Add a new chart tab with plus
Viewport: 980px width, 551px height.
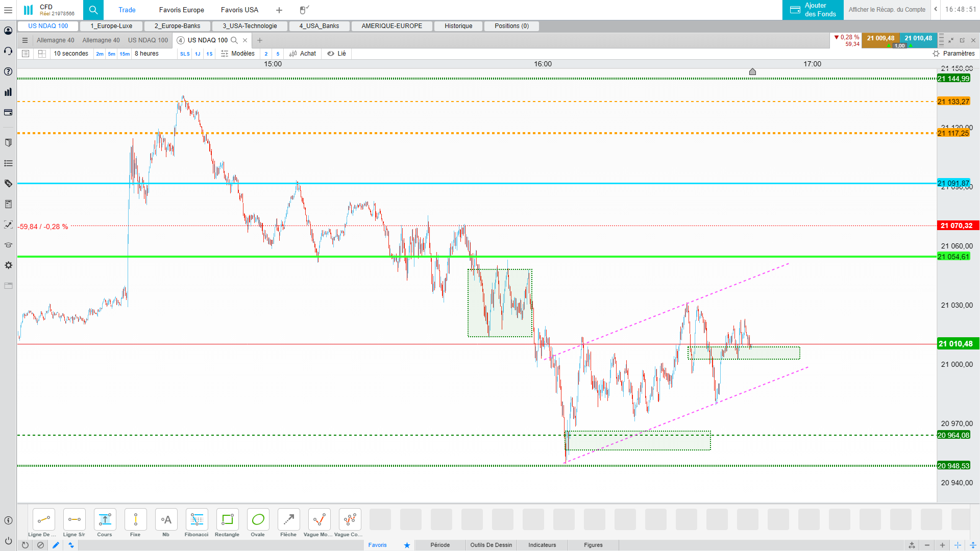coord(260,40)
